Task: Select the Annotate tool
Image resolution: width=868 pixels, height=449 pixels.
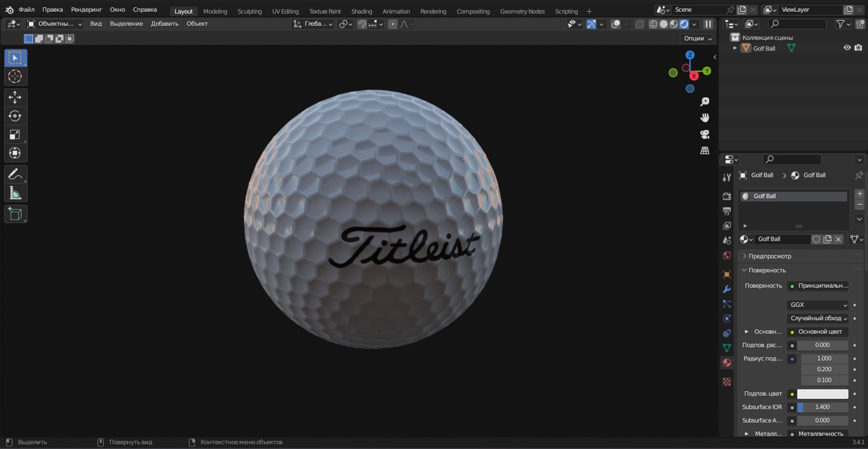Action: click(x=15, y=174)
